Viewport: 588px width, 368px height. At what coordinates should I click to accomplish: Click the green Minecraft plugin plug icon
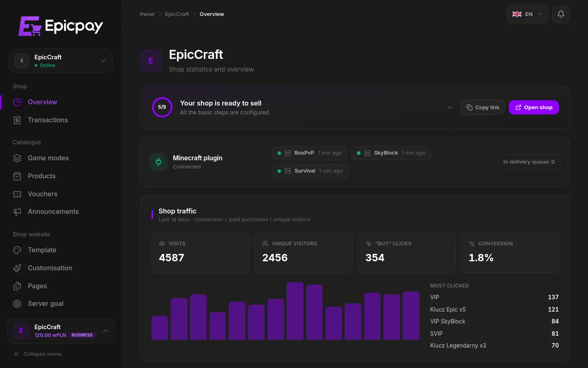pos(158,162)
